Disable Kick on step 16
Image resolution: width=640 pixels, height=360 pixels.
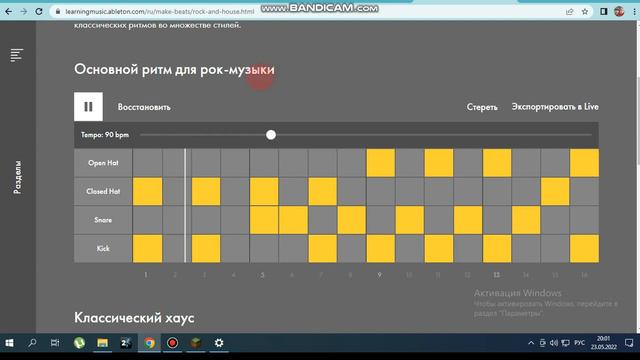(x=584, y=249)
